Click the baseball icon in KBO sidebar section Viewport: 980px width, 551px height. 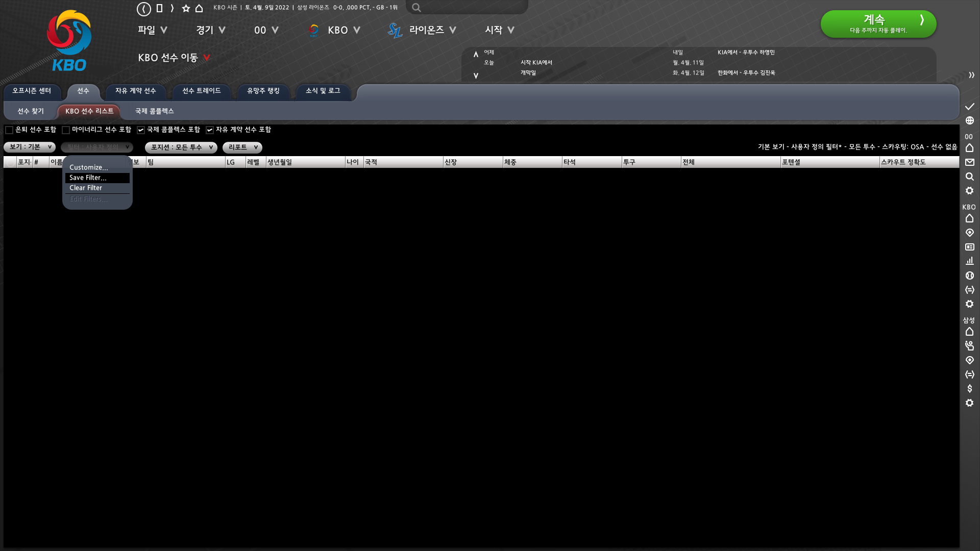pyautogui.click(x=969, y=275)
